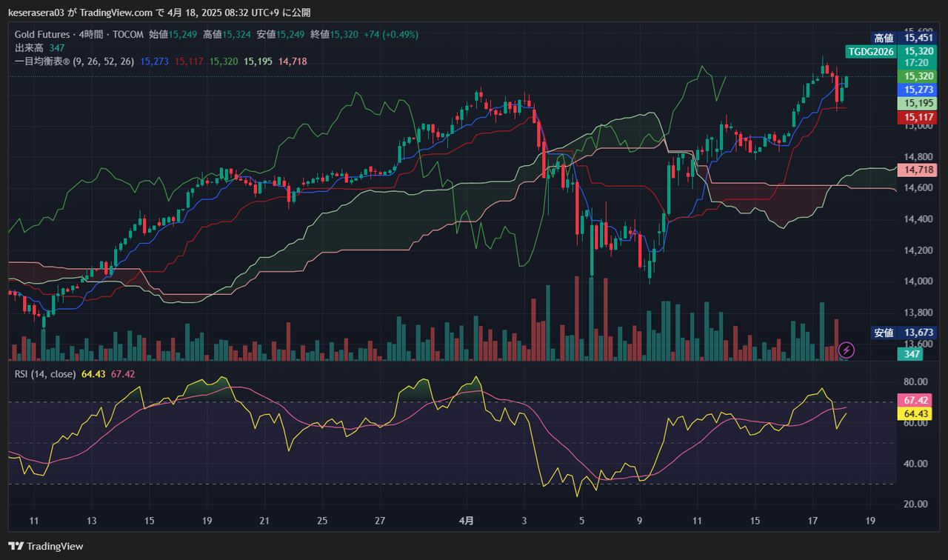Click the 14,200 price scale tick
The image size is (948, 560).
coord(918,250)
